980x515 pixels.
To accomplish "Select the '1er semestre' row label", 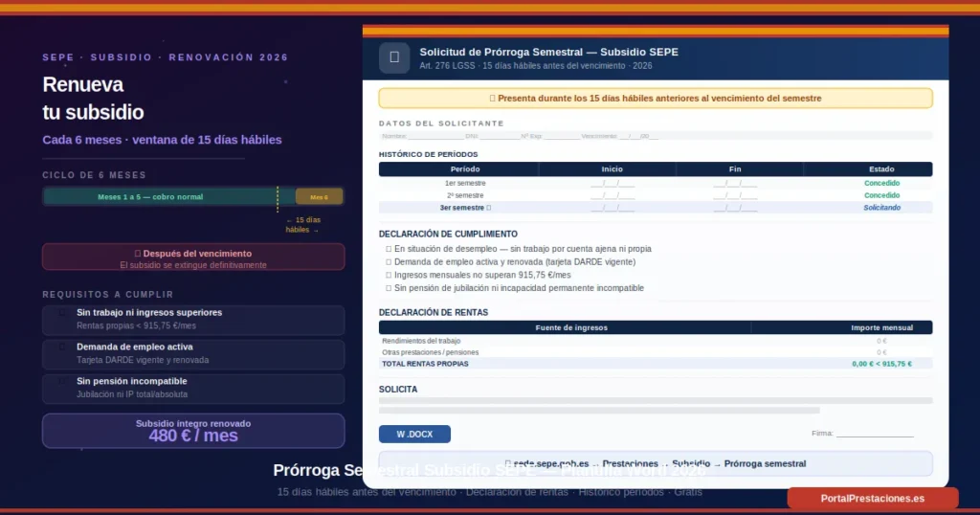I will pos(465,183).
